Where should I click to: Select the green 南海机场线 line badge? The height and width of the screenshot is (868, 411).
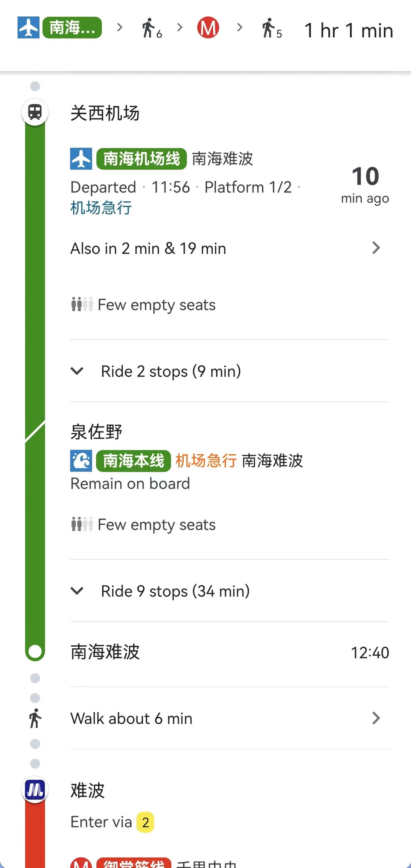(x=141, y=159)
